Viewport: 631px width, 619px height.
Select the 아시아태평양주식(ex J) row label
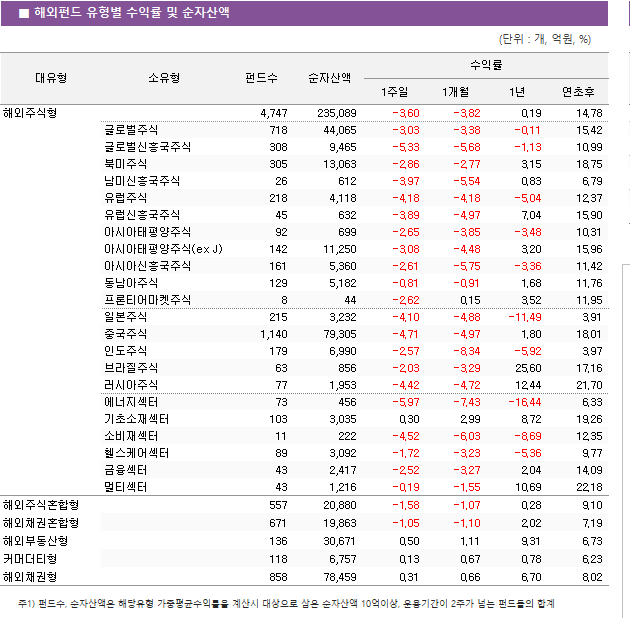tap(163, 249)
